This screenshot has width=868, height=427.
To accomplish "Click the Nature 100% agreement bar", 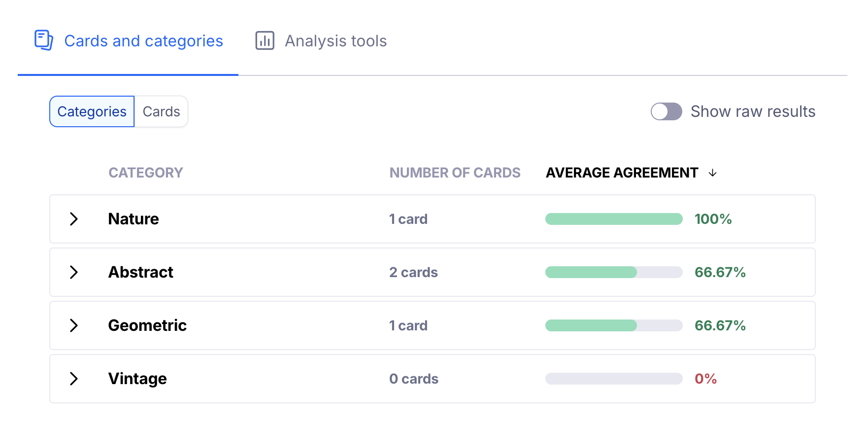I will pyautogui.click(x=613, y=219).
